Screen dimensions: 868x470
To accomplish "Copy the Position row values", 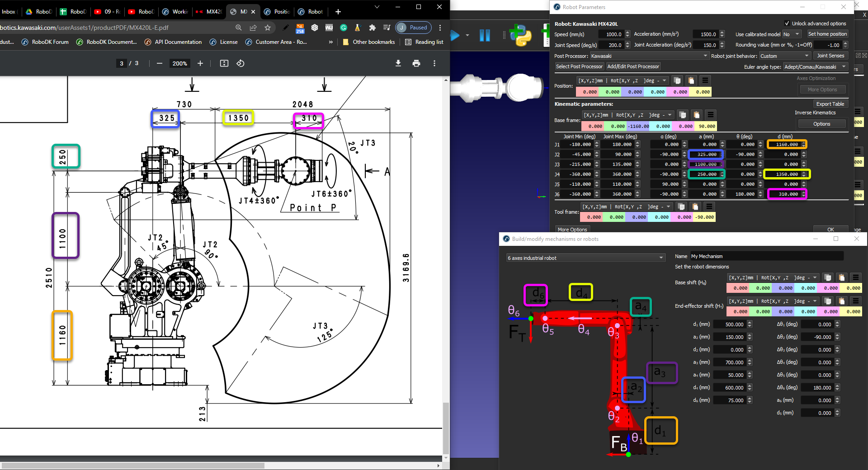I will point(677,80).
